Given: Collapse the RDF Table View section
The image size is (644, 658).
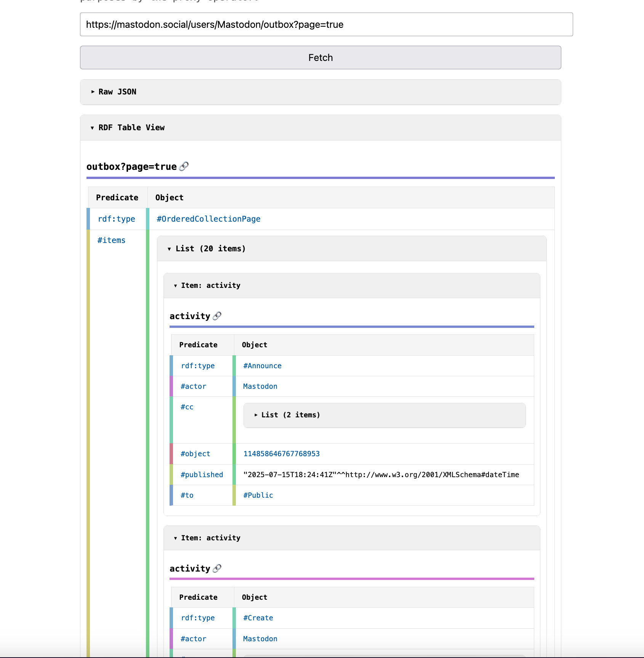Looking at the screenshot, I should [x=320, y=128].
